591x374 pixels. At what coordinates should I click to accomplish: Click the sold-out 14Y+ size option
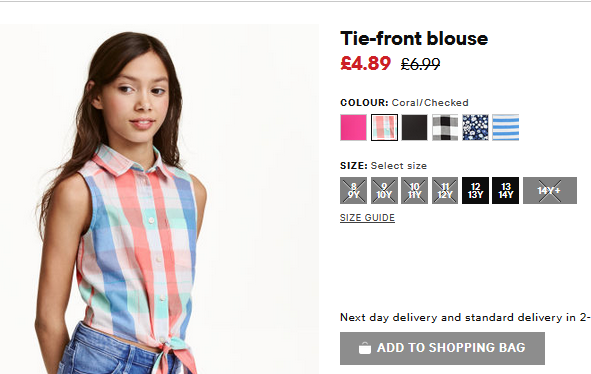550,190
